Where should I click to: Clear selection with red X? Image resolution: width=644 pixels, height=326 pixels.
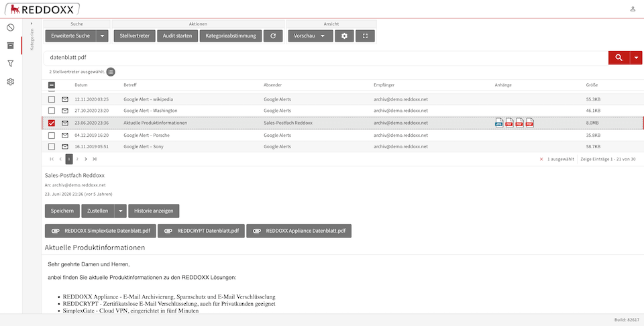click(541, 159)
